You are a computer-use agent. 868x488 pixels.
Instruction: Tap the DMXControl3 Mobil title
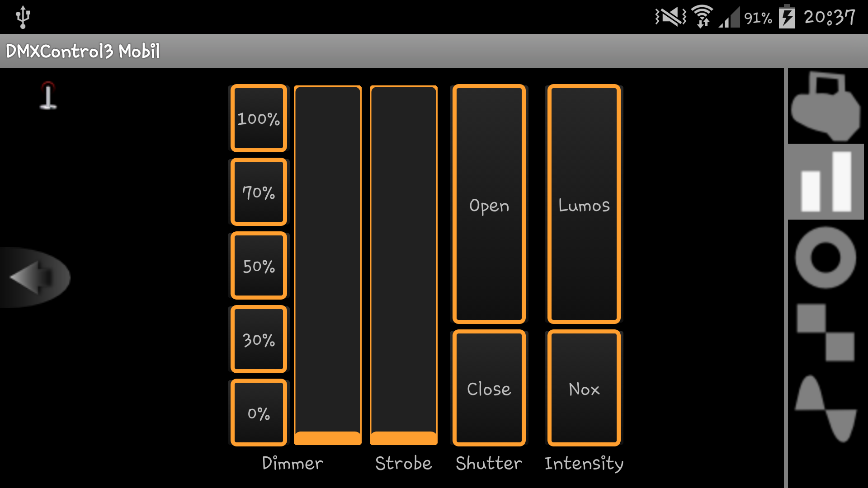(x=83, y=51)
